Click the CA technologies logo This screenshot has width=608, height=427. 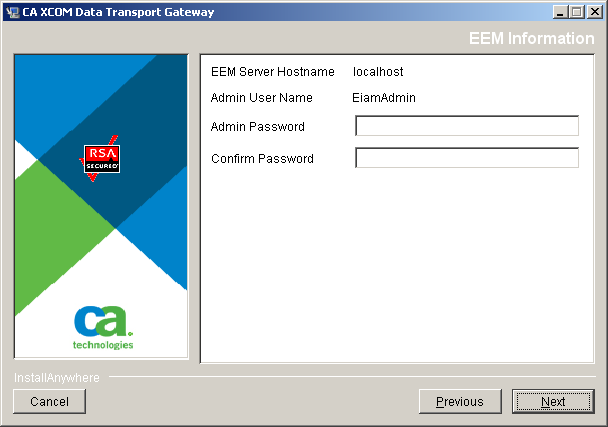pyautogui.click(x=103, y=328)
